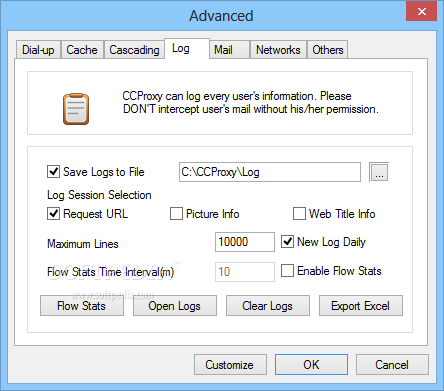Open the Dial-up tab

click(38, 50)
